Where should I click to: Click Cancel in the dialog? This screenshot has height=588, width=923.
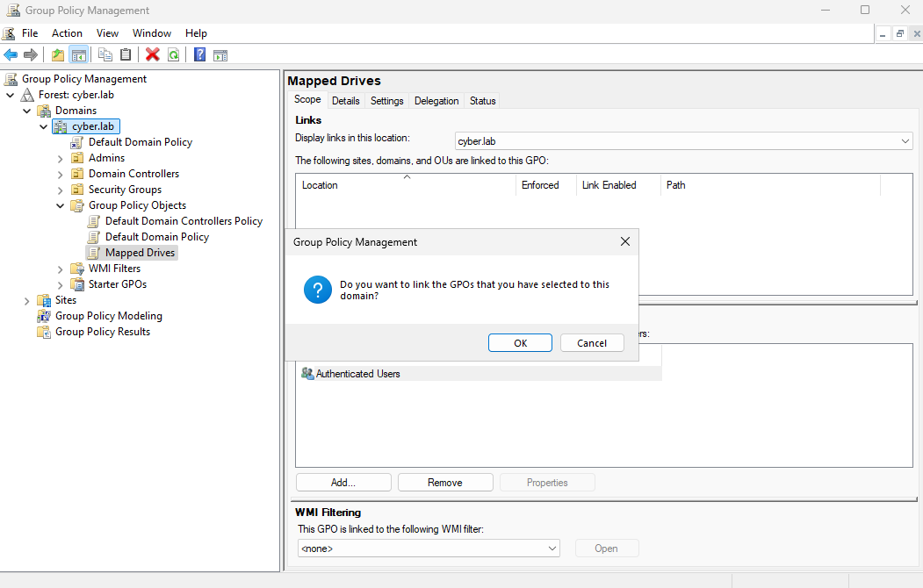coord(592,343)
